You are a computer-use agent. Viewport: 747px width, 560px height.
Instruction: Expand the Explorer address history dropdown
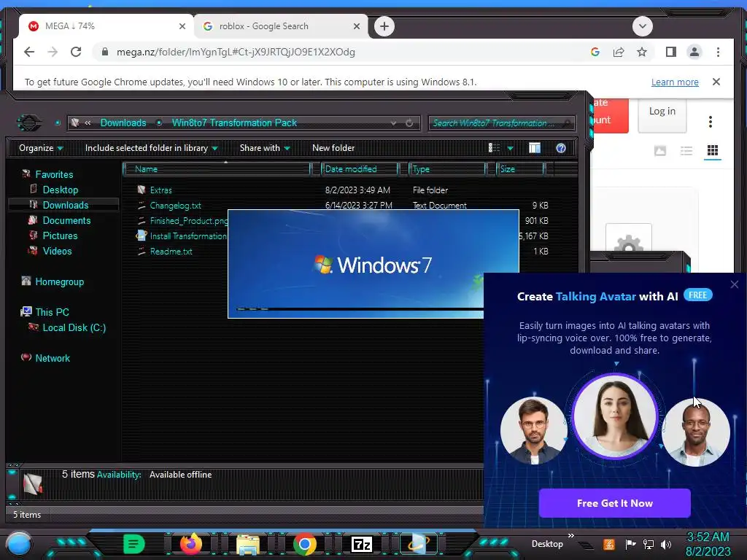[393, 122]
